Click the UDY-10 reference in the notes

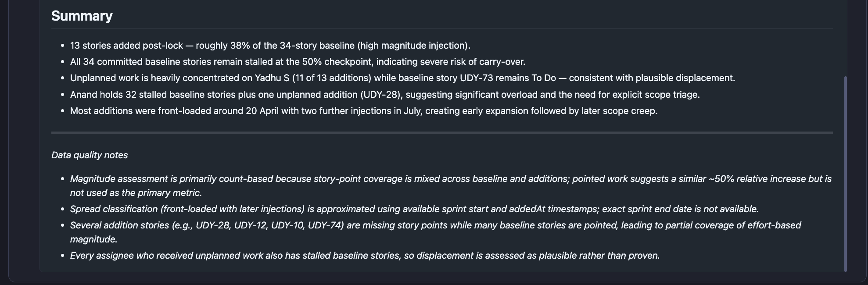287,225
